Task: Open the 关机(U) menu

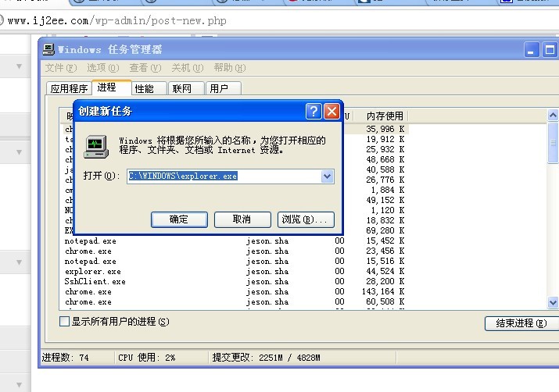Action: click(188, 68)
